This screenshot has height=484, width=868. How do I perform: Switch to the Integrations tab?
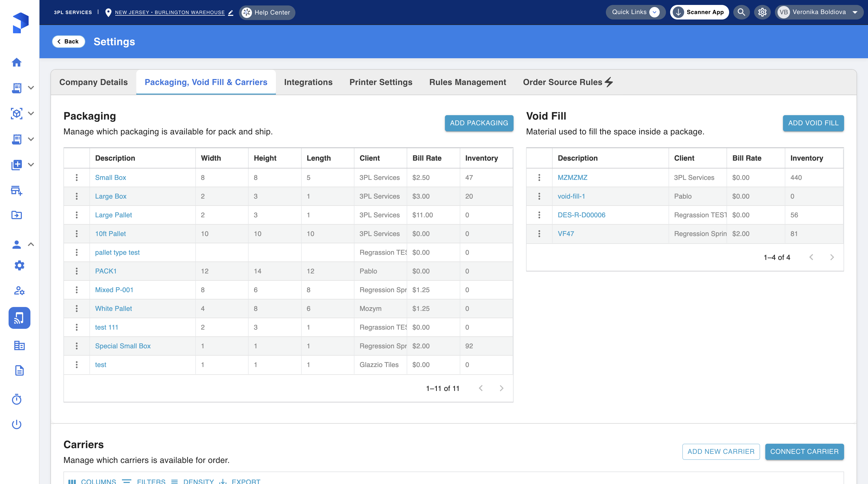coord(308,82)
